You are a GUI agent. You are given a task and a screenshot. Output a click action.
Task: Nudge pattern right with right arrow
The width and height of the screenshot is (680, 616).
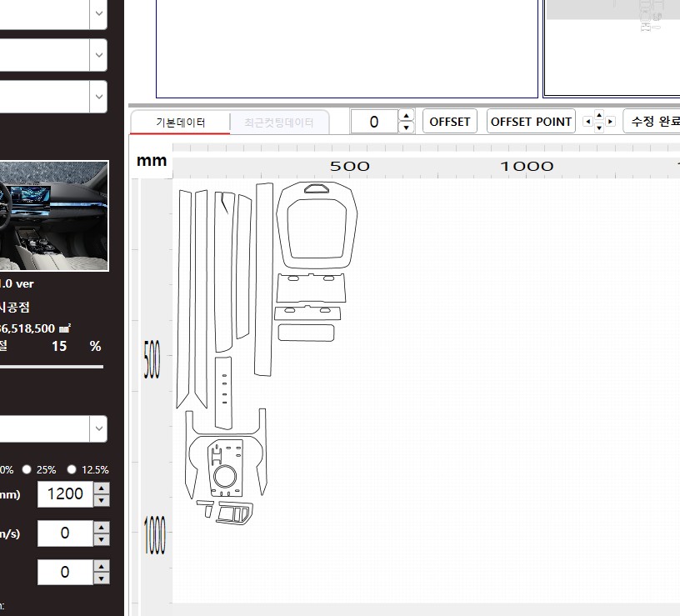(x=612, y=122)
